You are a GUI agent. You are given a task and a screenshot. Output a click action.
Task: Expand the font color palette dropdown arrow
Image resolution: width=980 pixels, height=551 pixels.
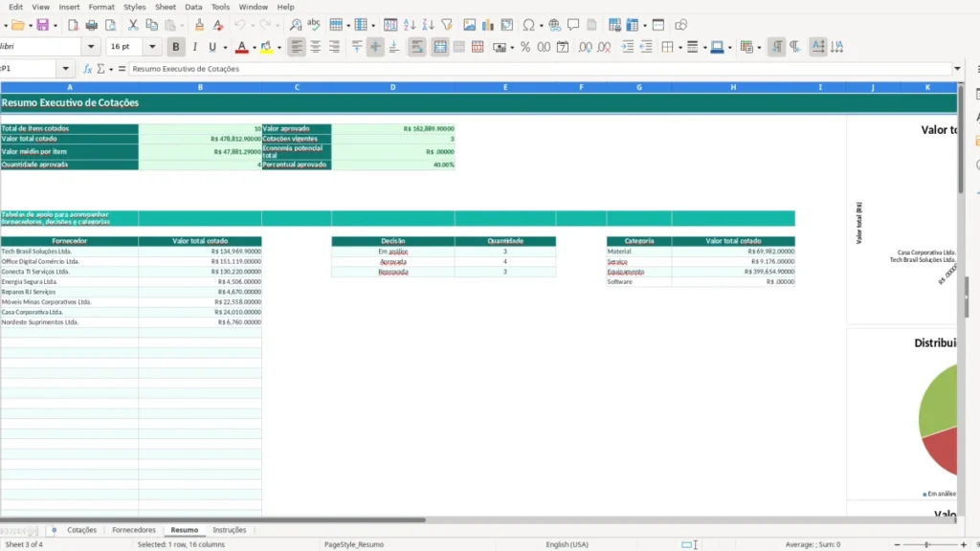(x=255, y=48)
